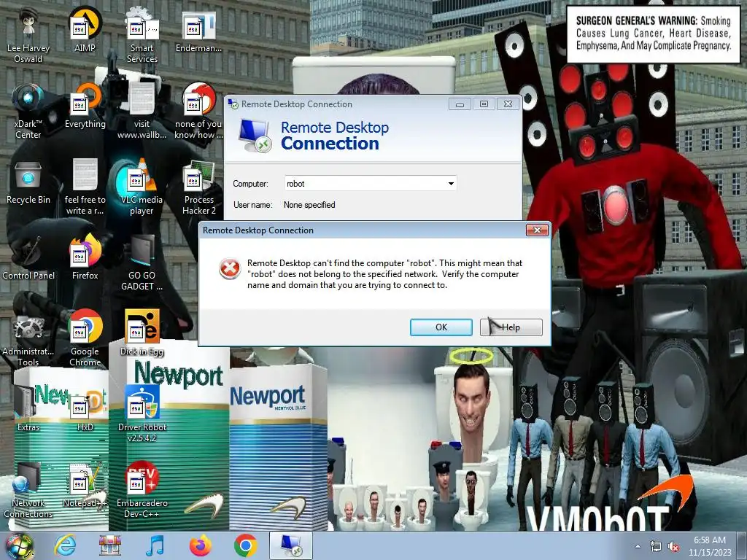Open Embarcadero Dev-C++ shortcut
Screen dimensions: 747x560
142,489
